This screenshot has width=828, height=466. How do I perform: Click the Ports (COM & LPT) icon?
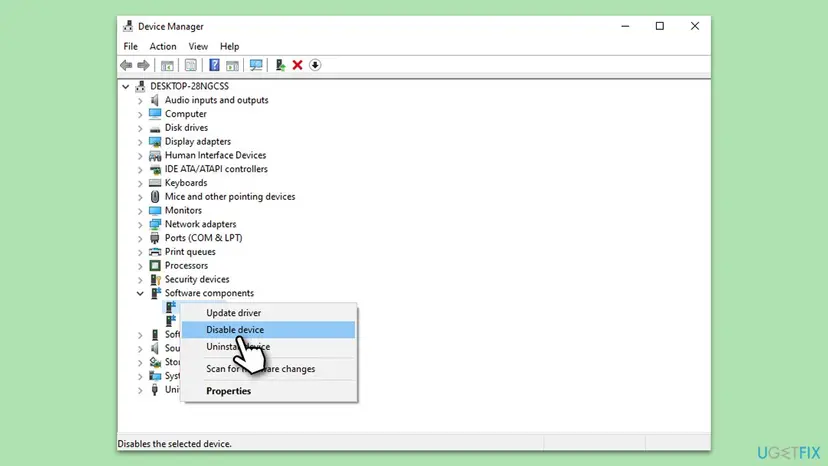155,238
